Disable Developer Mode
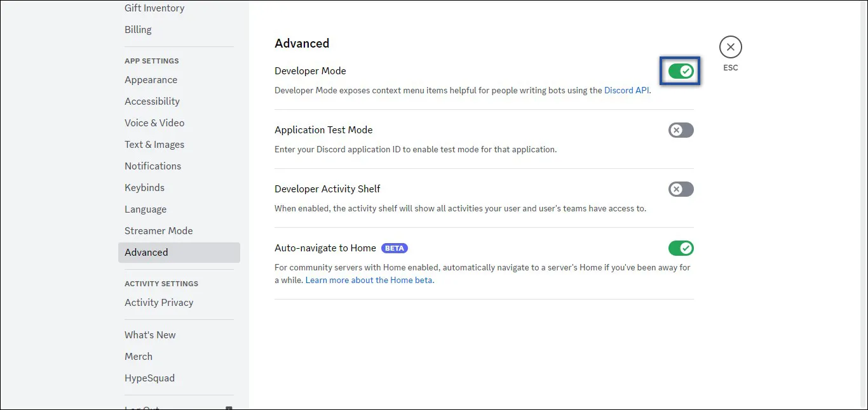The image size is (868, 410). 680,71
